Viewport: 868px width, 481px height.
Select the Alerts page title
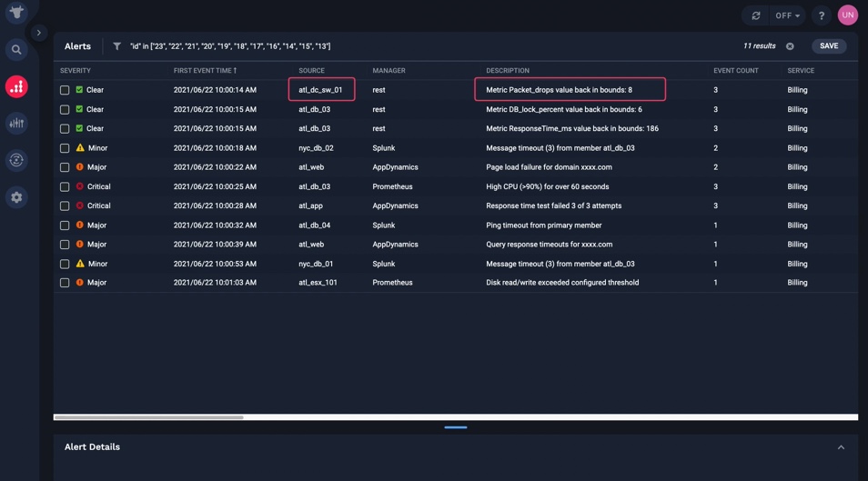[77, 46]
